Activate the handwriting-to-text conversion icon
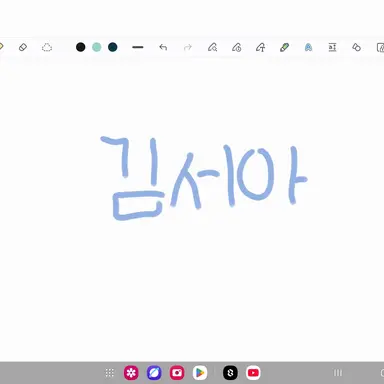The width and height of the screenshot is (384, 384). coord(260,47)
